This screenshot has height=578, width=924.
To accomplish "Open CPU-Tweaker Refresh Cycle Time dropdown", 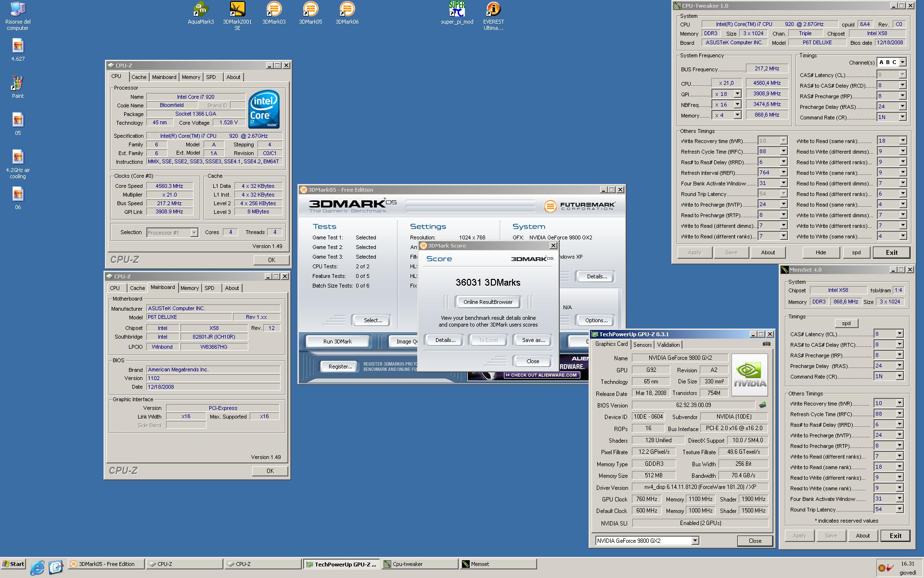I will coord(783,151).
